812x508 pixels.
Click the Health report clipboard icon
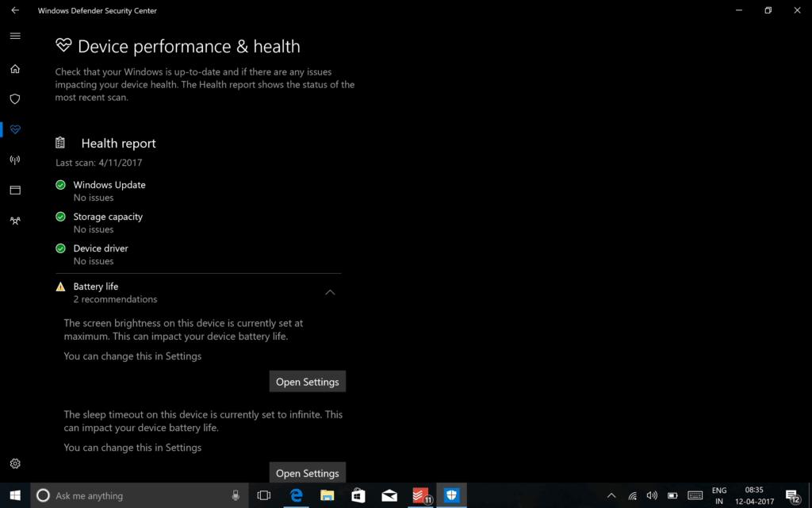point(60,143)
